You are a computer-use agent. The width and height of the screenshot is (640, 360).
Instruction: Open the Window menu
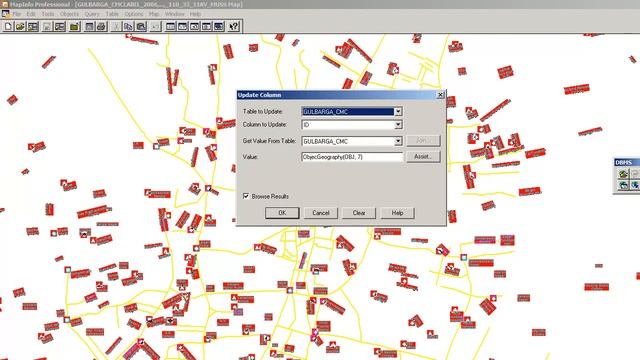click(x=175, y=14)
